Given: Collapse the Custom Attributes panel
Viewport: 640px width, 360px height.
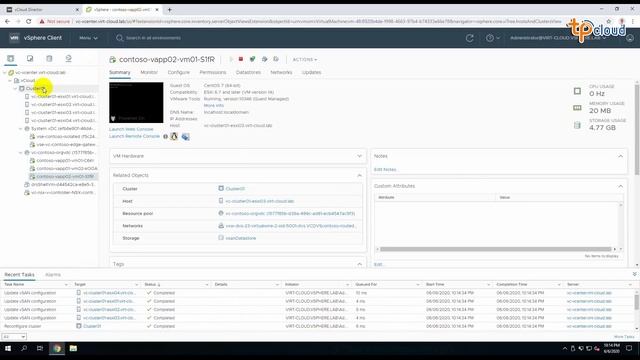Looking at the screenshot, I should (x=620, y=186).
